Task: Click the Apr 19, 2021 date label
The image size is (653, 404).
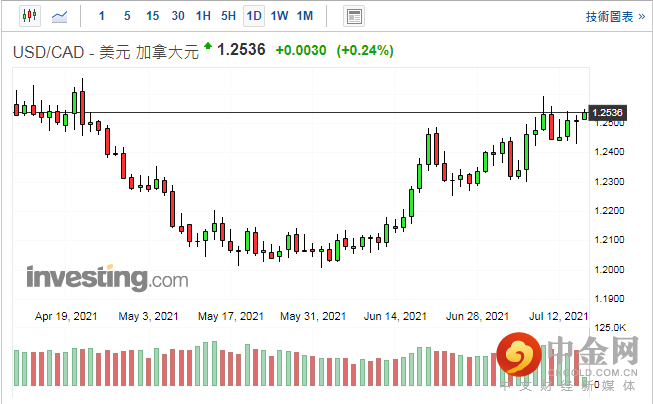Action: (x=66, y=317)
